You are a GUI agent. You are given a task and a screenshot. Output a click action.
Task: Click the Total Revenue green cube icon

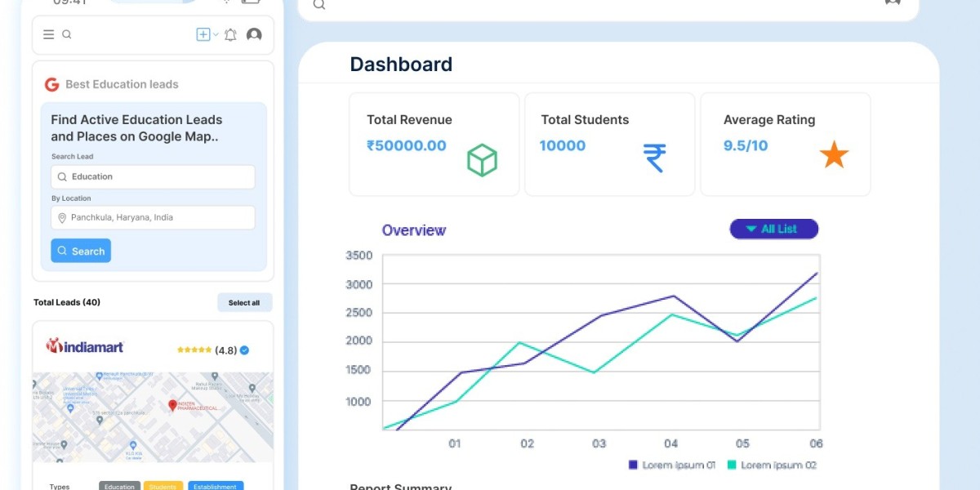point(482,160)
